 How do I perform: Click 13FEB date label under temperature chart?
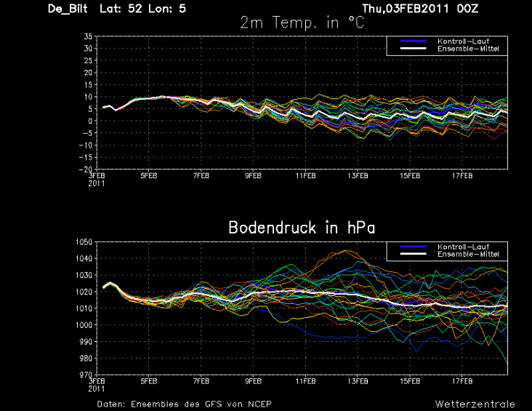coord(358,175)
